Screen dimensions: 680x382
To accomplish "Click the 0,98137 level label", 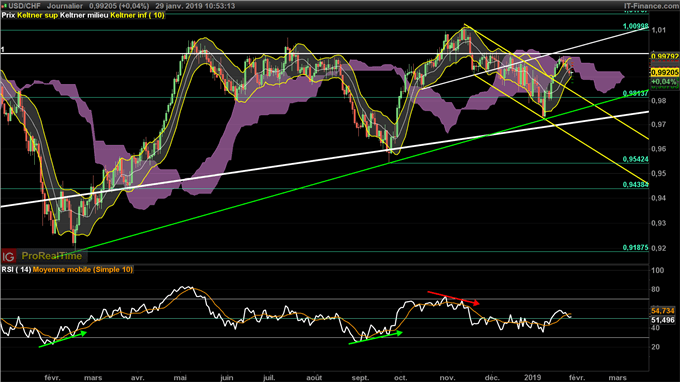I will pyautogui.click(x=635, y=94).
